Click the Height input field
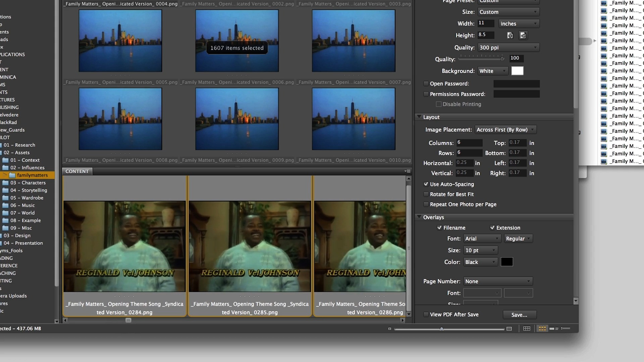The image size is (644, 362). coord(486,35)
